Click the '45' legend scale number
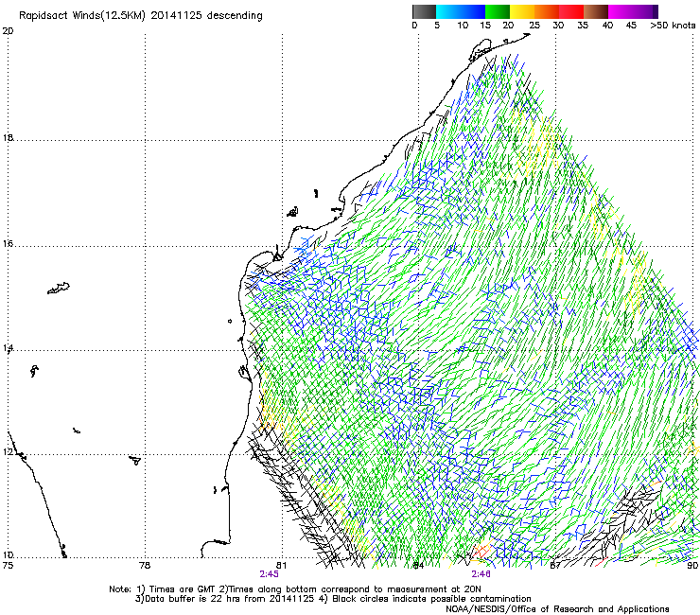Screen dimensions: 700x615 631,26
